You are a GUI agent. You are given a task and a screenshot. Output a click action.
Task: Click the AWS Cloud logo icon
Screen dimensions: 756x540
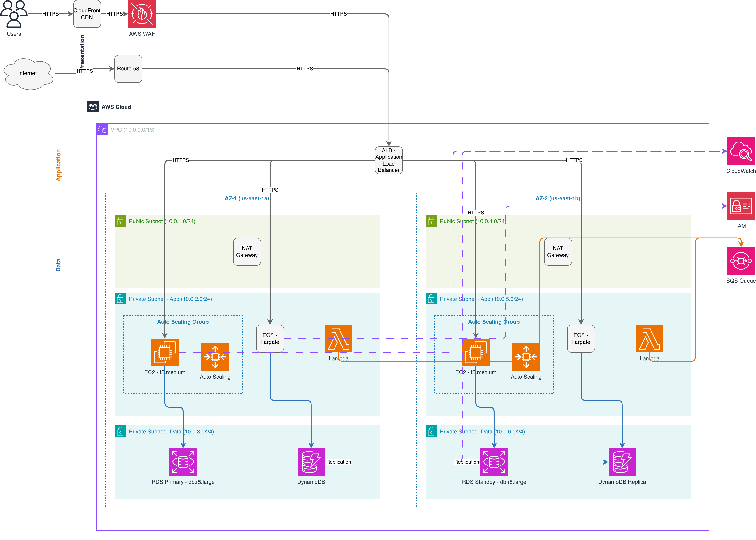point(93,107)
